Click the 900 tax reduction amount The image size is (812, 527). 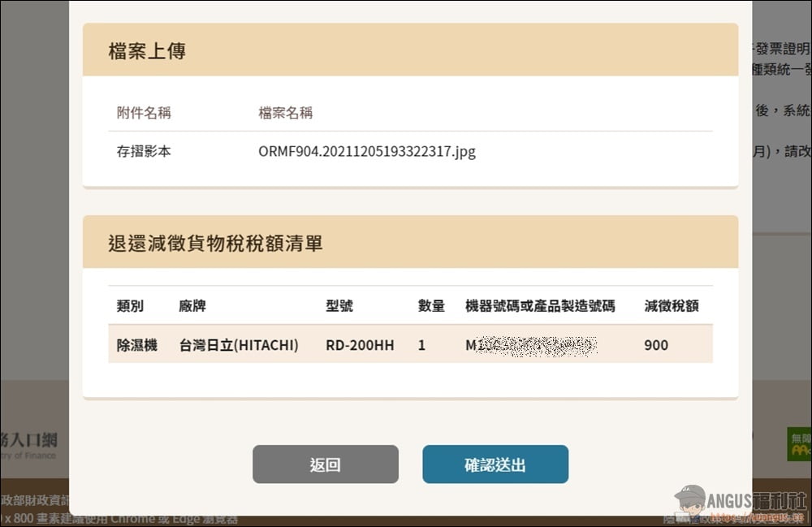pyautogui.click(x=656, y=345)
